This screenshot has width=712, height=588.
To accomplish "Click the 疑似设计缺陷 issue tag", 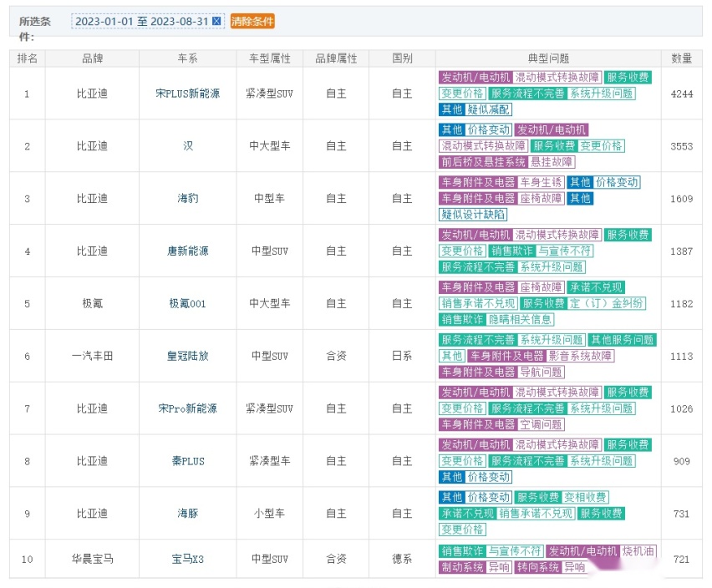I will [x=473, y=214].
